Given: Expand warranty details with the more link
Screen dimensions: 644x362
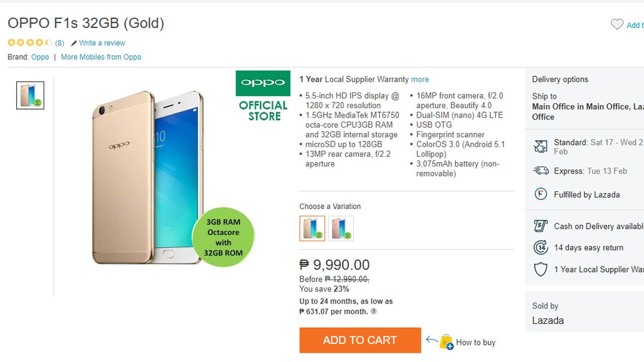Looking at the screenshot, I should [x=420, y=79].
